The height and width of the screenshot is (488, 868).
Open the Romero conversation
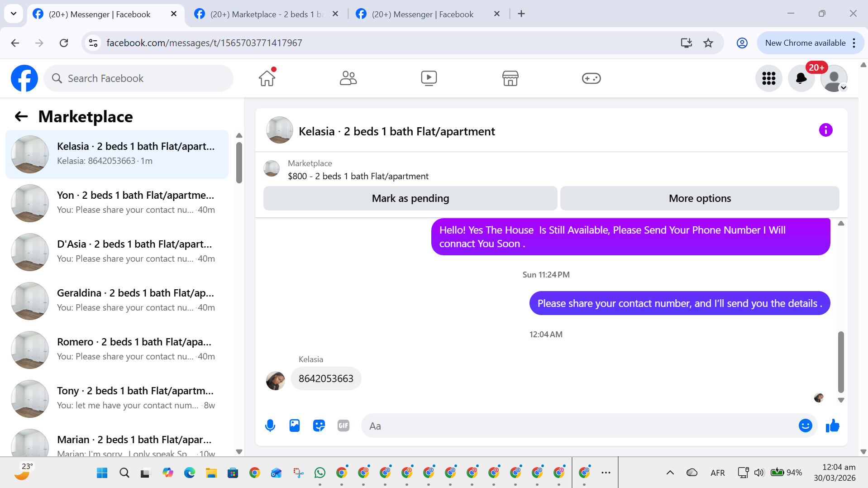tap(117, 350)
